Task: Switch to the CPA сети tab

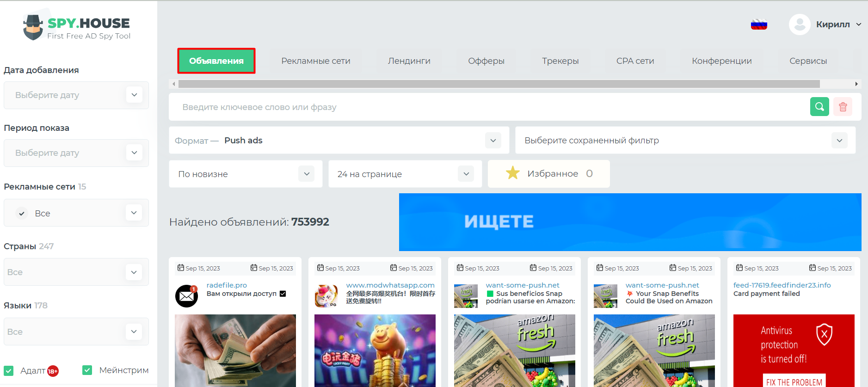Action: coord(635,61)
